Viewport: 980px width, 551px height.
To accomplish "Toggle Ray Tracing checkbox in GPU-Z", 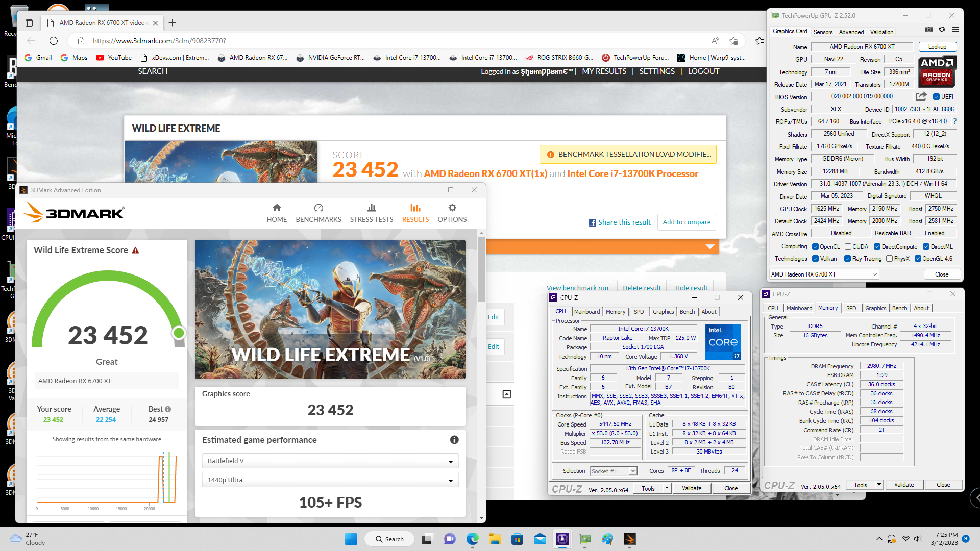I will [x=848, y=259].
